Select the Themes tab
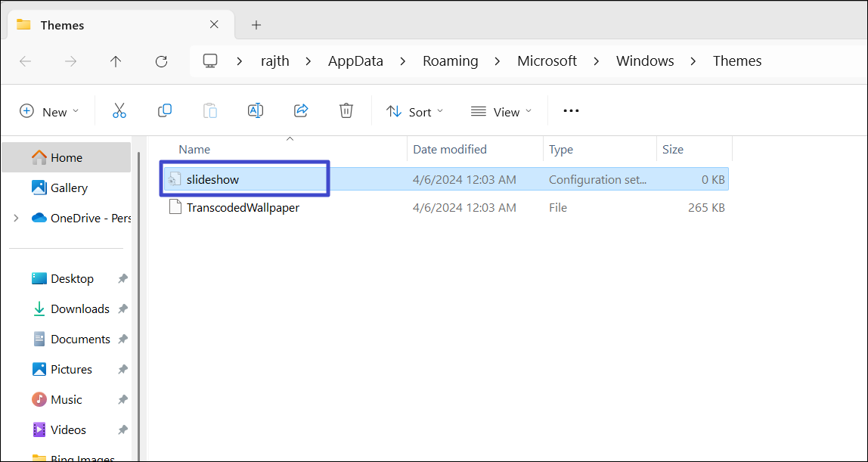Viewport: 868px width, 462px height. pos(113,25)
